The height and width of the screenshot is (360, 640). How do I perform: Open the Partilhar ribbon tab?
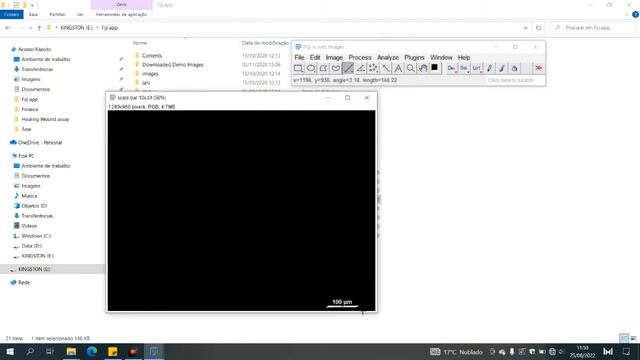pyautogui.click(x=57, y=14)
